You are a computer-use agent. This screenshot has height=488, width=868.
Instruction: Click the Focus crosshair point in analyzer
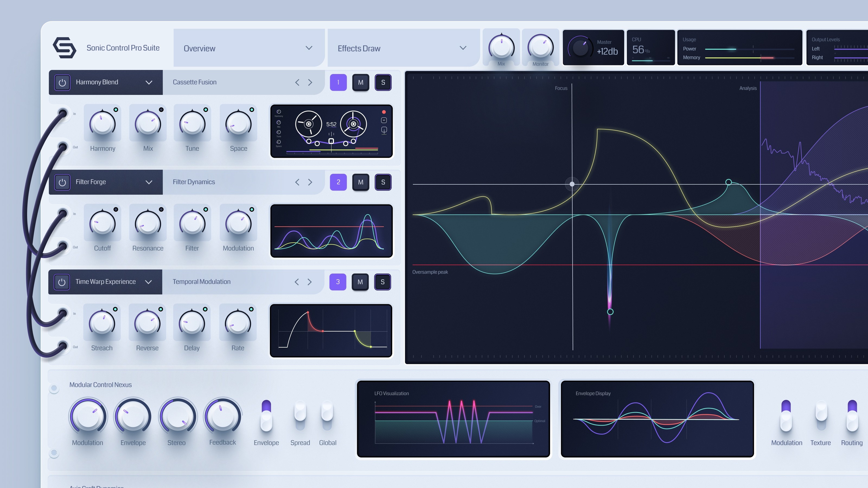572,184
